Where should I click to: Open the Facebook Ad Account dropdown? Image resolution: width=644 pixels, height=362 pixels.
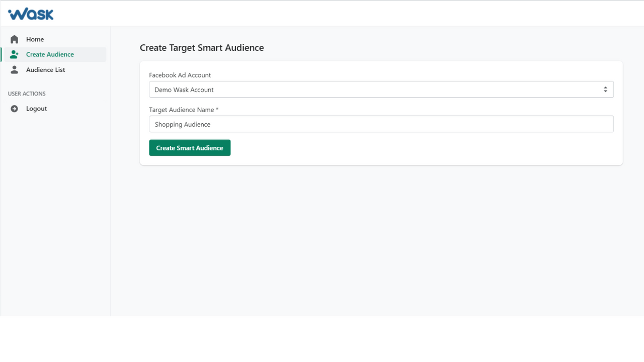pos(381,89)
